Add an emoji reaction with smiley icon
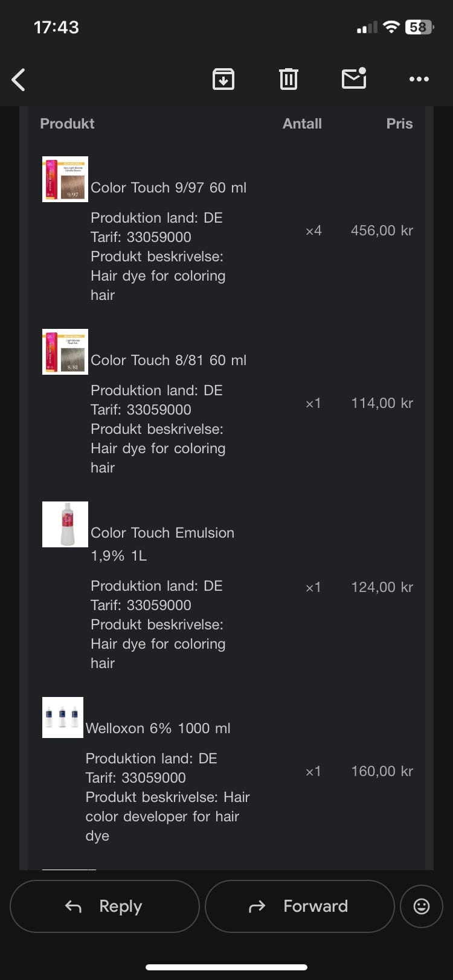Screen dimensions: 453x980 click(x=422, y=906)
